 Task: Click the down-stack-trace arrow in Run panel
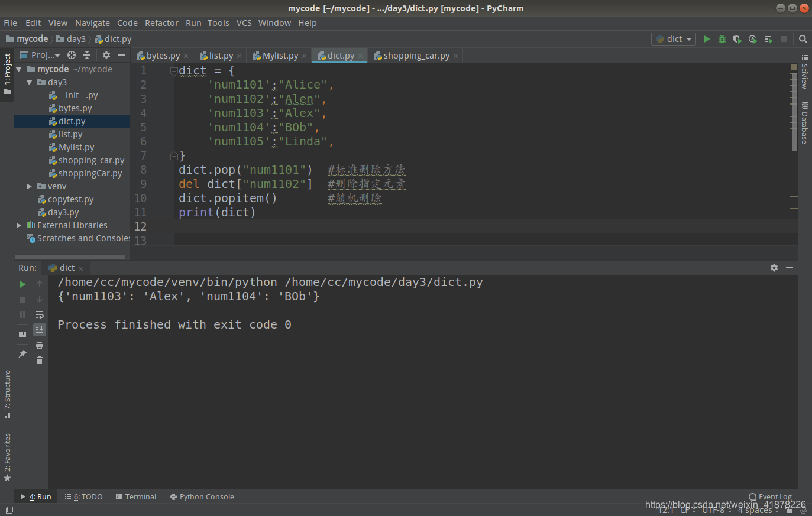[40, 300]
